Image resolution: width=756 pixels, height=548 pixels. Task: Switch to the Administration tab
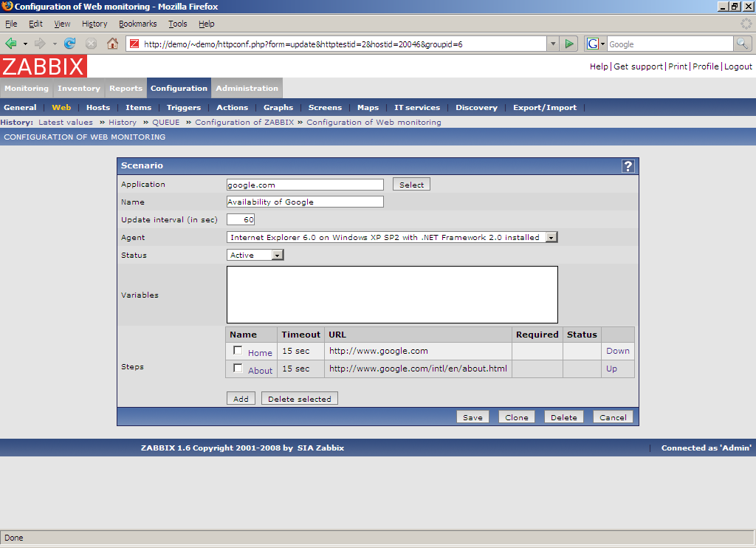pyautogui.click(x=247, y=89)
